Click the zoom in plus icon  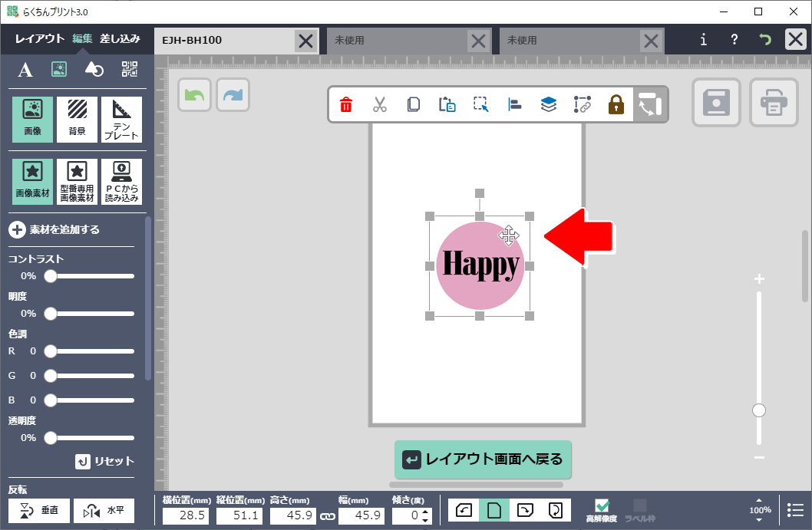tap(759, 279)
